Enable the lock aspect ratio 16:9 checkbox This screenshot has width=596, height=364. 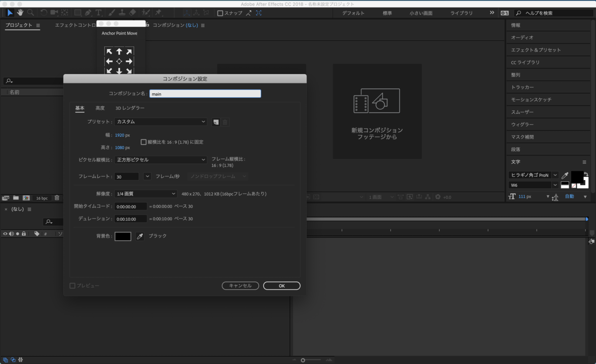tap(144, 142)
